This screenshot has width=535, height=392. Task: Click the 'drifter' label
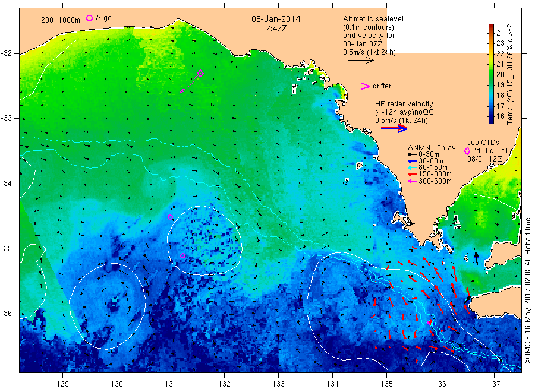point(382,86)
